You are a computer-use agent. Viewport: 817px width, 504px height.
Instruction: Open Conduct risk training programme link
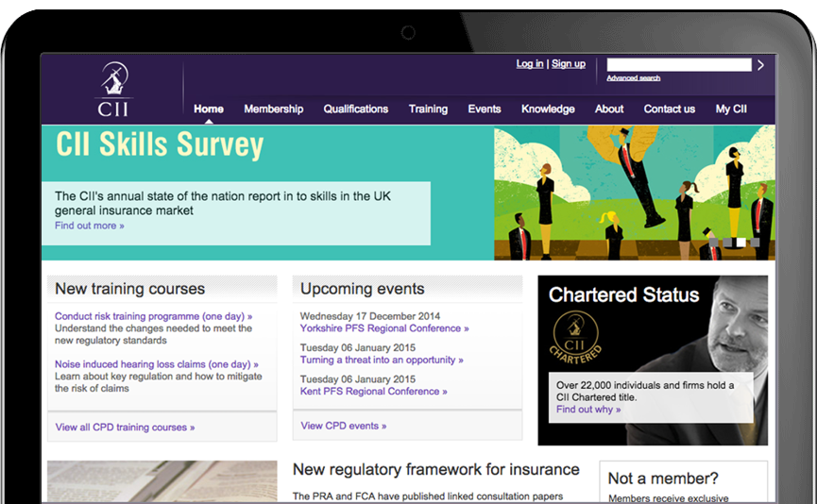153,316
